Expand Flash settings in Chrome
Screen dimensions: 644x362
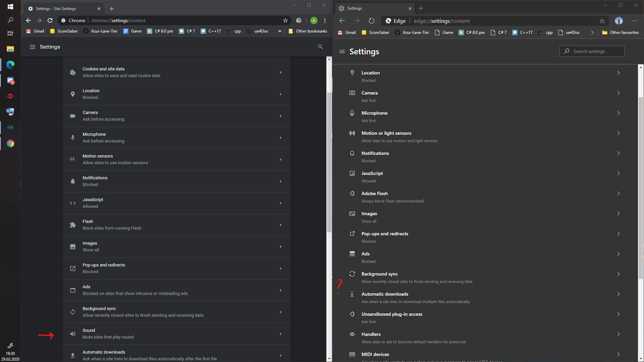coord(177,225)
